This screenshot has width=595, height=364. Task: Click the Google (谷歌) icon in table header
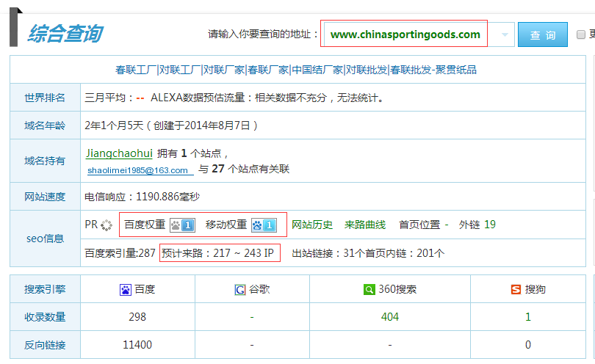[x=240, y=290]
